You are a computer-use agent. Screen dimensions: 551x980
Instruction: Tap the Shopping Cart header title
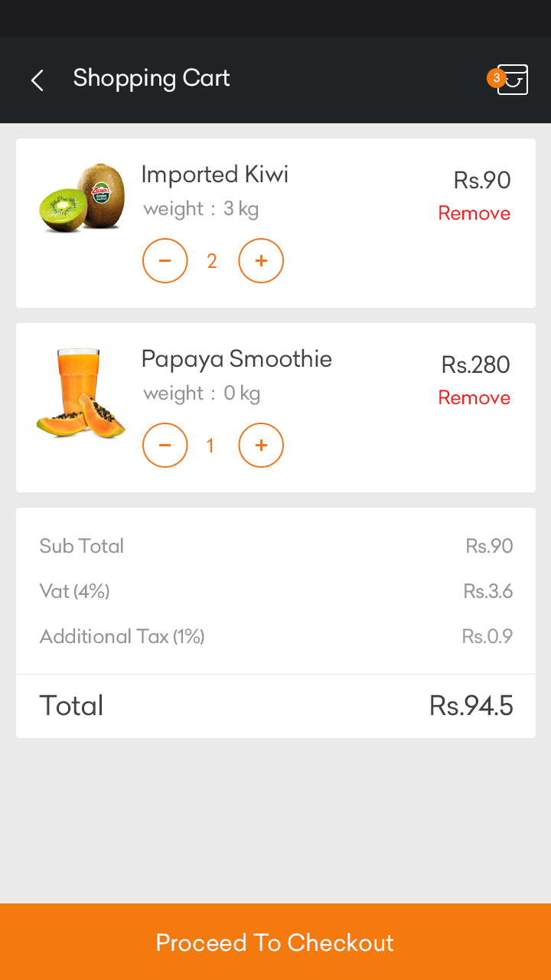(x=152, y=78)
